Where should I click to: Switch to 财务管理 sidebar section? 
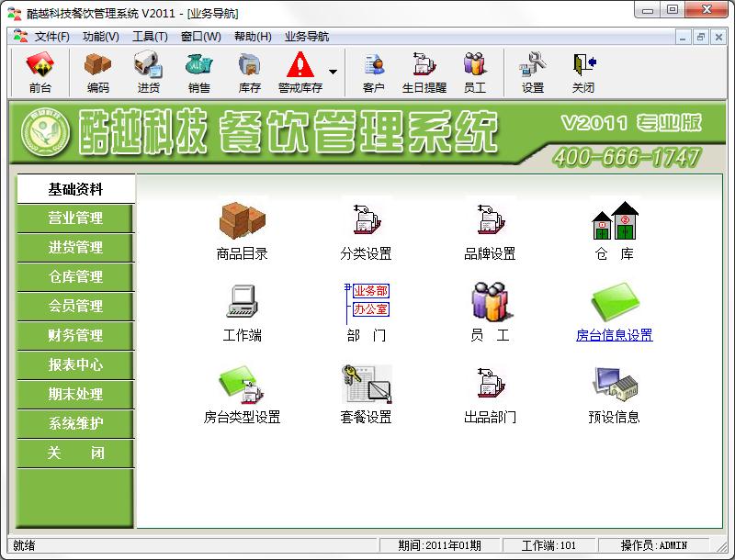coord(75,335)
